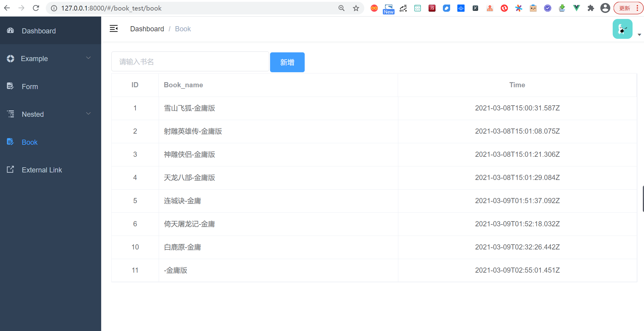This screenshot has height=331, width=644.
Task: Click the book name -金庸版 in row 11
Action: pos(176,270)
